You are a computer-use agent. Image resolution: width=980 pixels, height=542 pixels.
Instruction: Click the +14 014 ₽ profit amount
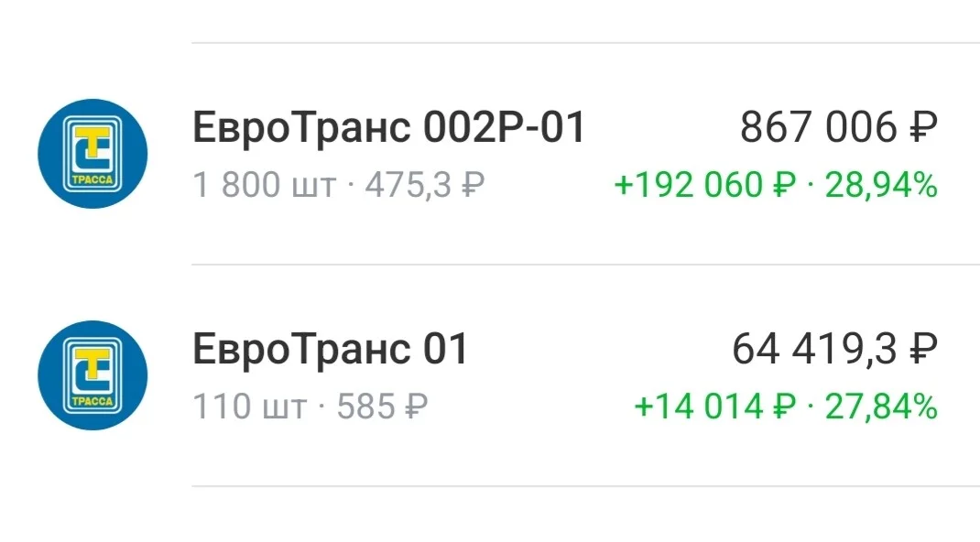[715, 407]
